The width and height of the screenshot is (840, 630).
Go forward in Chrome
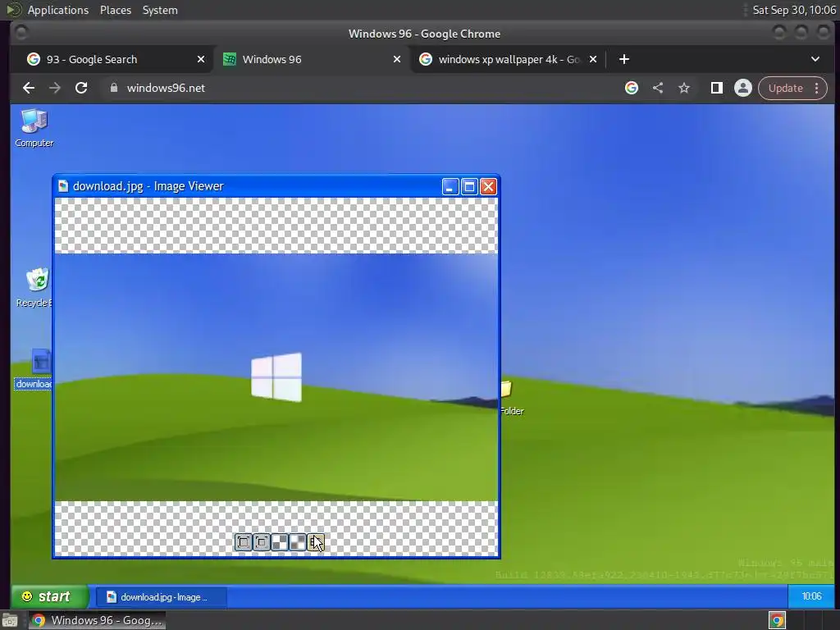[x=55, y=88]
